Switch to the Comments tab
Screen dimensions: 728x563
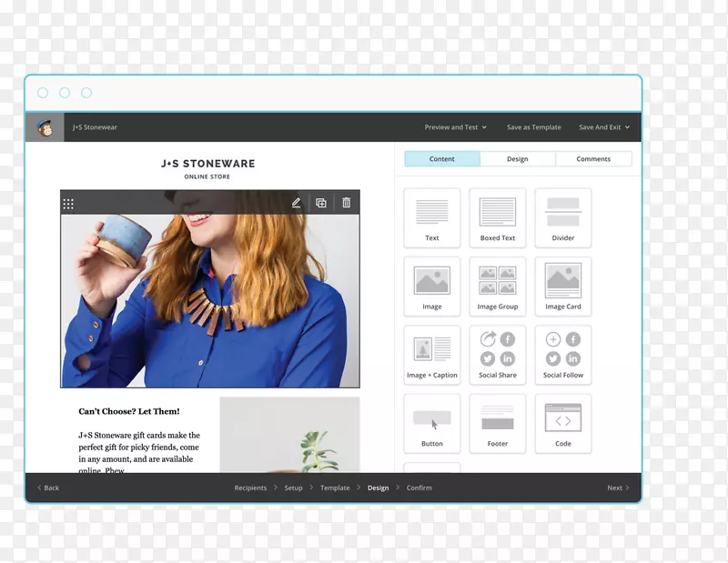(x=593, y=159)
